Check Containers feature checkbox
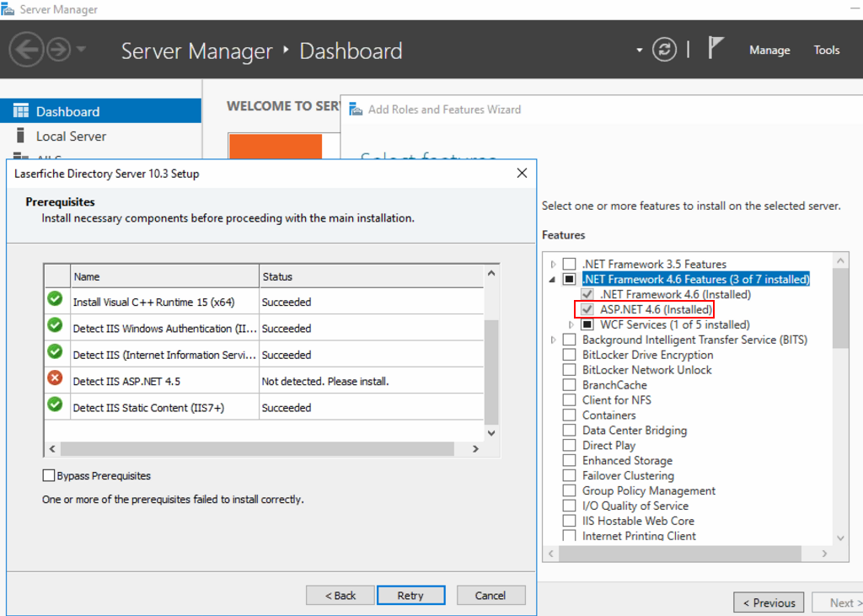The image size is (863, 616). tap(569, 415)
